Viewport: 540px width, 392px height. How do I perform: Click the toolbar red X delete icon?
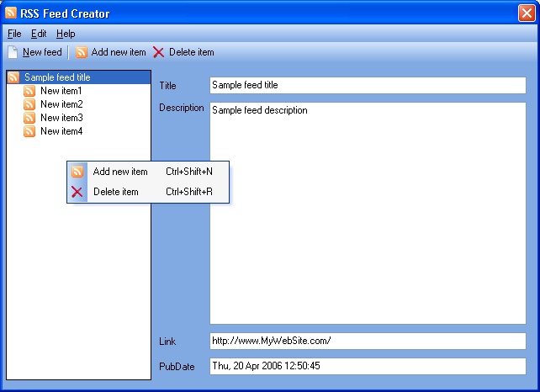[x=158, y=52]
